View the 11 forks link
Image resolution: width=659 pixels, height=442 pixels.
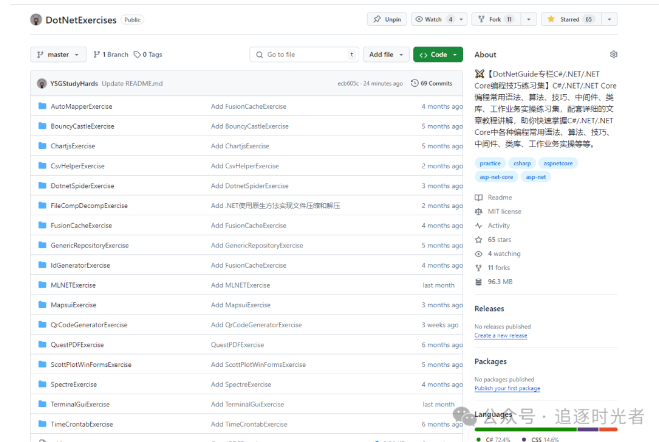pos(498,268)
